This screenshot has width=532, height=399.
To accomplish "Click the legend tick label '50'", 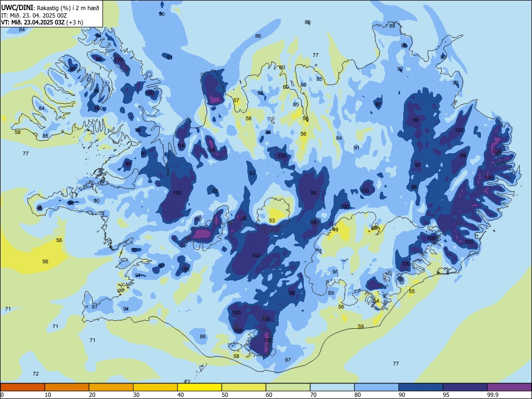I will click(225, 395).
